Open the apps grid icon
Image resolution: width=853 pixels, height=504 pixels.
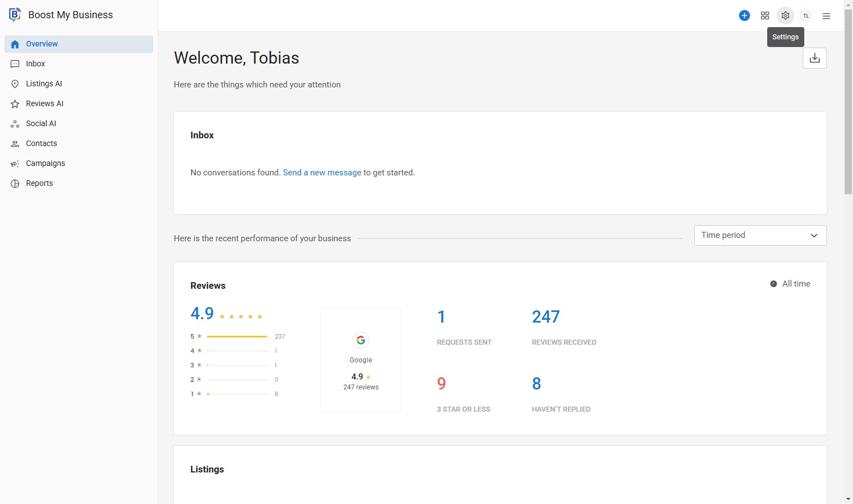[765, 15]
